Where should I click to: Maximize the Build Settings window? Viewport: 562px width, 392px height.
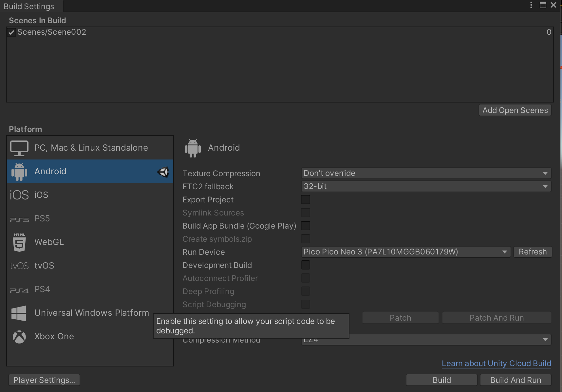pyautogui.click(x=543, y=5)
